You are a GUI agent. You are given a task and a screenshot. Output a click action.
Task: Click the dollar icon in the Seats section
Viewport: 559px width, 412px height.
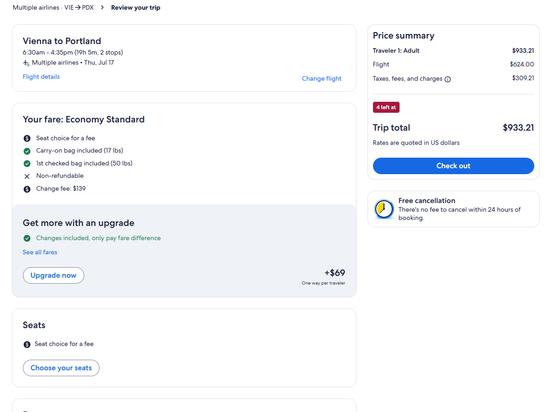pyautogui.click(x=27, y=345)
